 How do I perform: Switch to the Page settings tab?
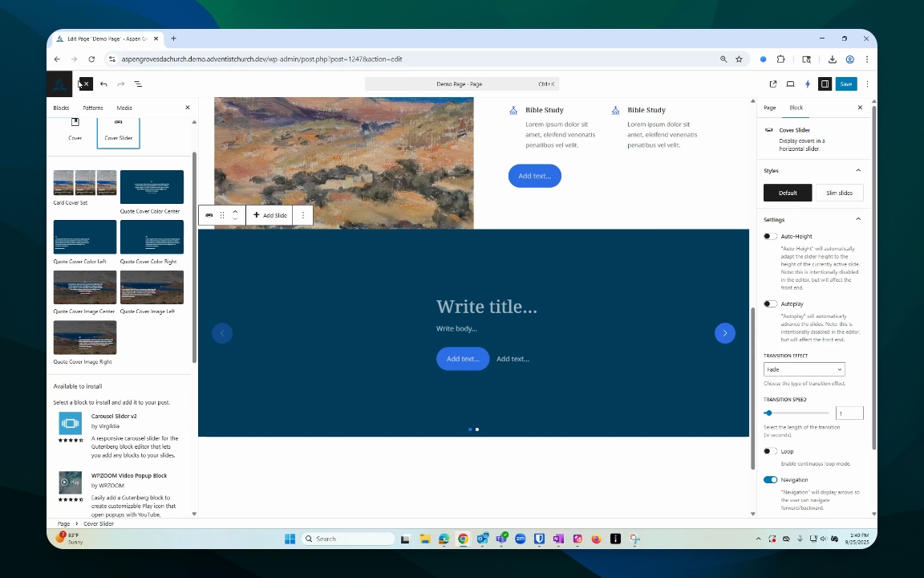pyautogui.click(x=769, y=108)
